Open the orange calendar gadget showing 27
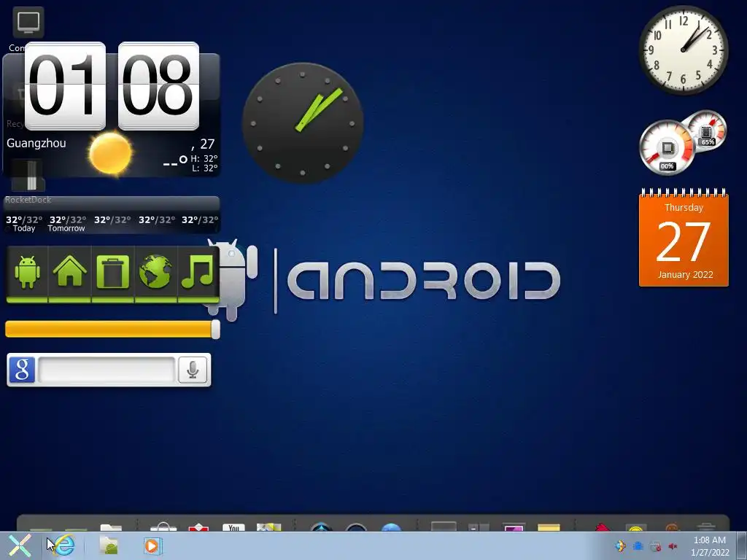Image resolution: width=747 pixels, height=560 pixels. (684, 237)
